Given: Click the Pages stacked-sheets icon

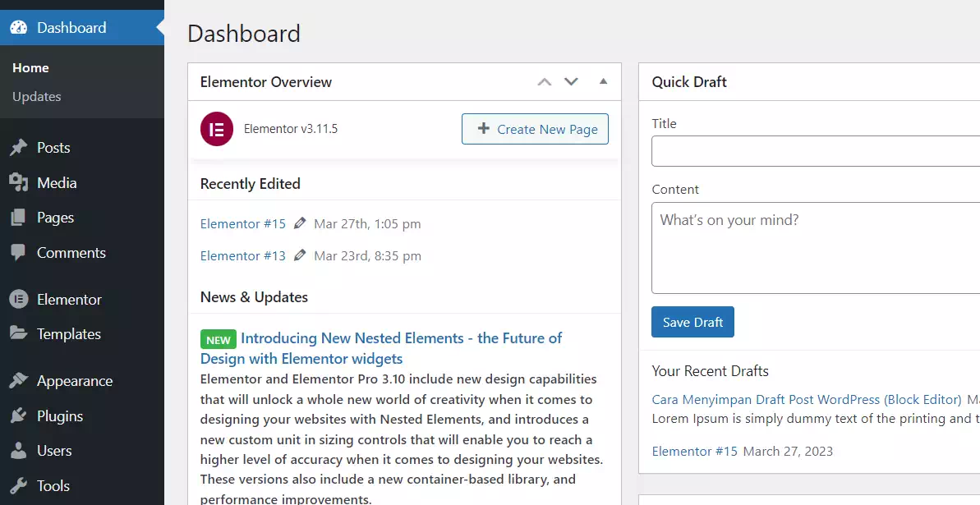Looking at the screenshot, I should 19,218.
